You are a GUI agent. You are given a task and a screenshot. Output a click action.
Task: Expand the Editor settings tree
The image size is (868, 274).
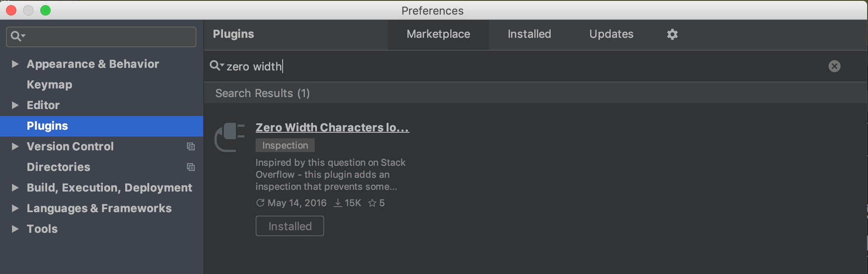(15, 105)
